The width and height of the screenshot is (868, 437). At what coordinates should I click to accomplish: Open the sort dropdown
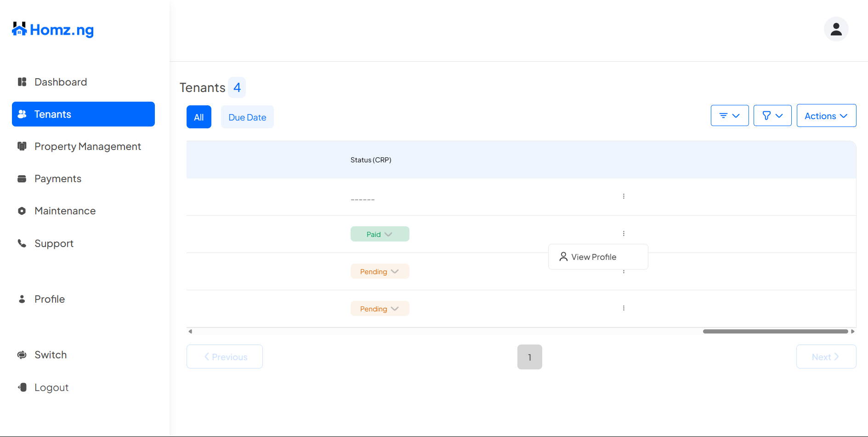tap(730, 115)
